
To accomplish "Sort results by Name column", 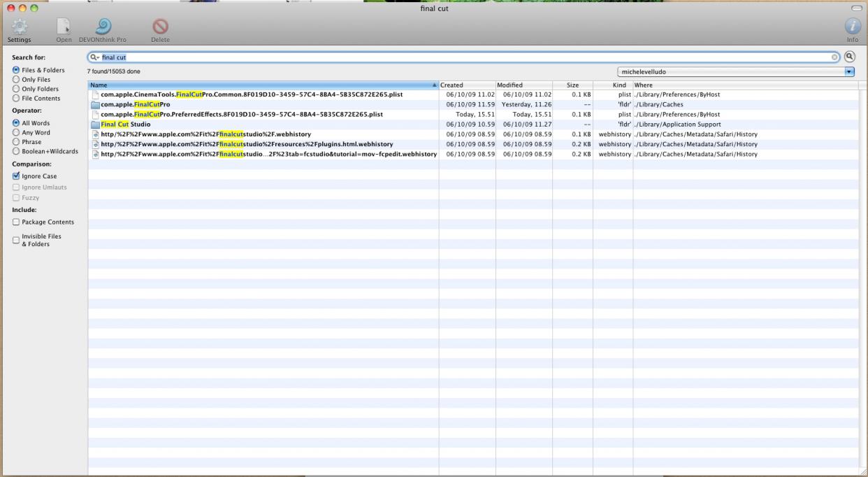I will pyautogui.click(x=263, y=85).
